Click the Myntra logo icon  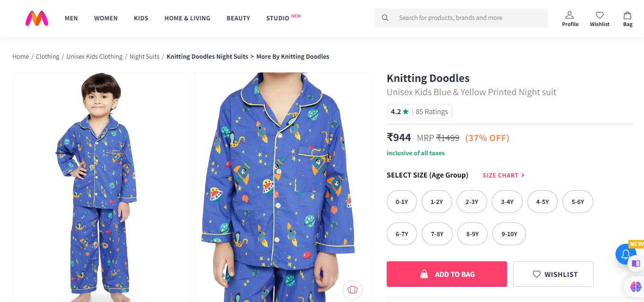point(37,18)
